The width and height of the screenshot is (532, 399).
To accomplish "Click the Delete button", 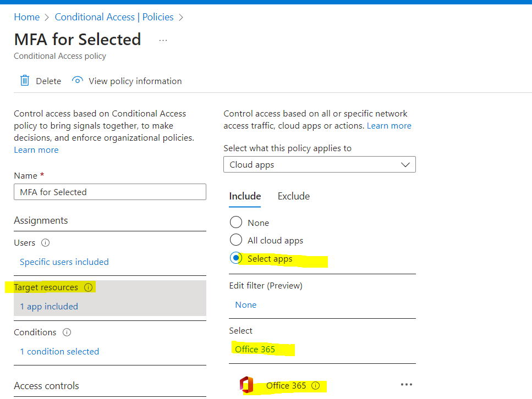I will [x=41, y=81].
